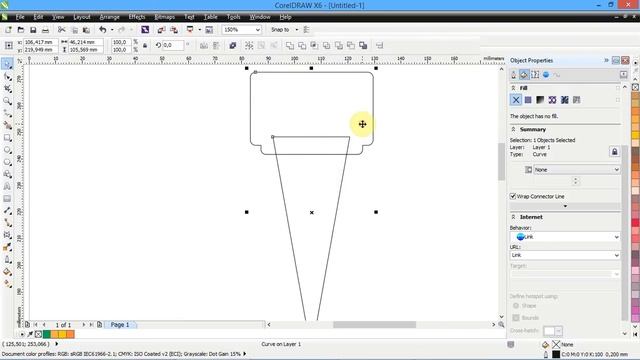Collapse the Fill section

pyautogui.click(x=513, y=88)
